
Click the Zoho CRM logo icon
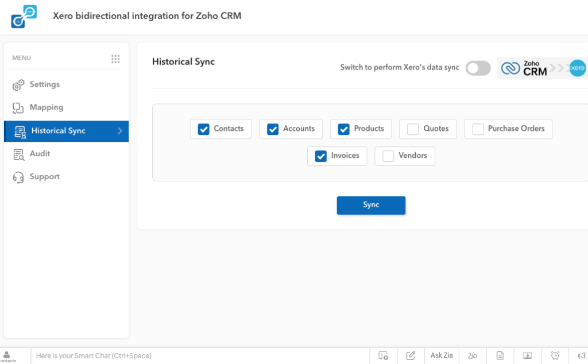(510, 68)
